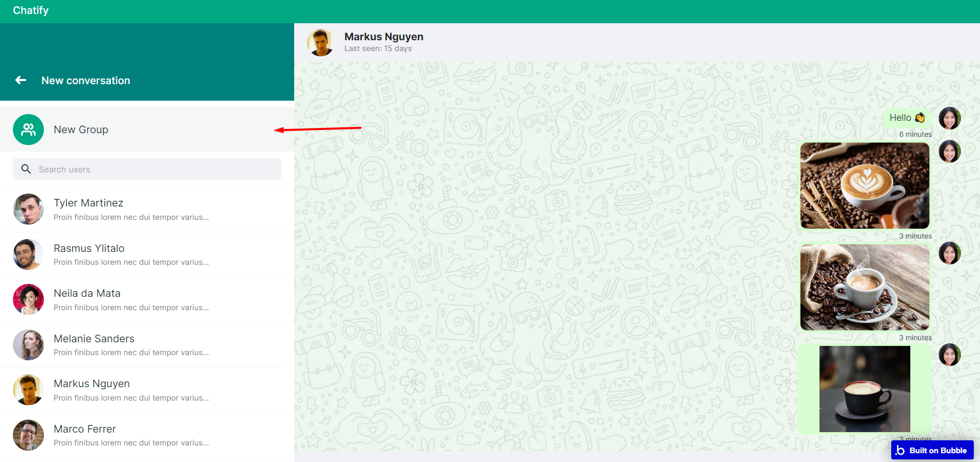The width and height of the screenshot is (980, 462).
Task: Click sender avatar beside the coffee beans sack photo
Action: click(950, 253)
